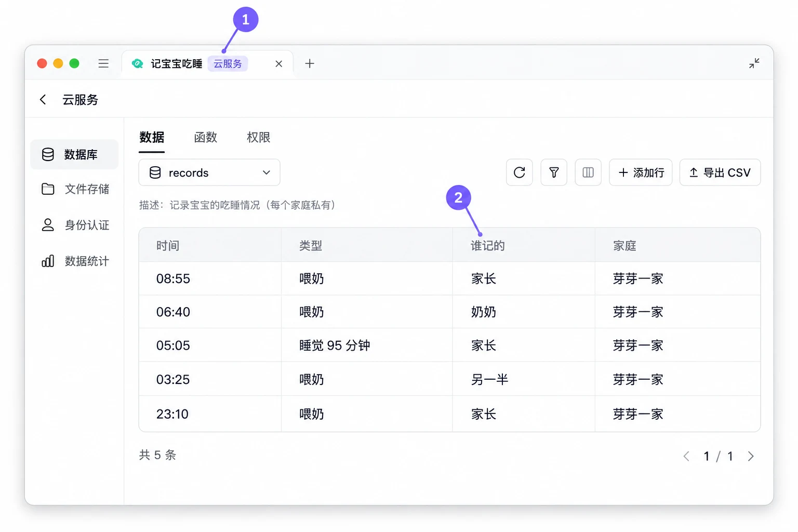The width and height of the screenshot is (798, 532).
Task: Click the 云服务 badge in the tab
Action: pos(228,64)
